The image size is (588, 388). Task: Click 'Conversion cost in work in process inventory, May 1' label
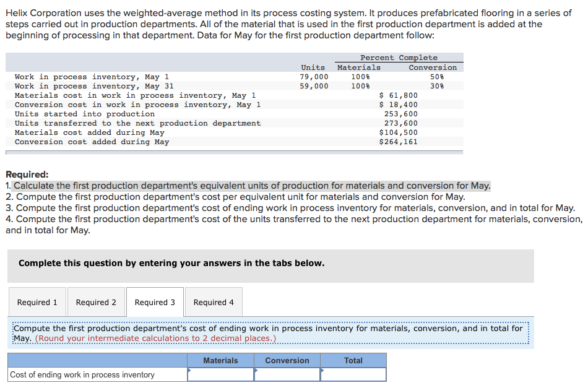(x=137, y=105)
